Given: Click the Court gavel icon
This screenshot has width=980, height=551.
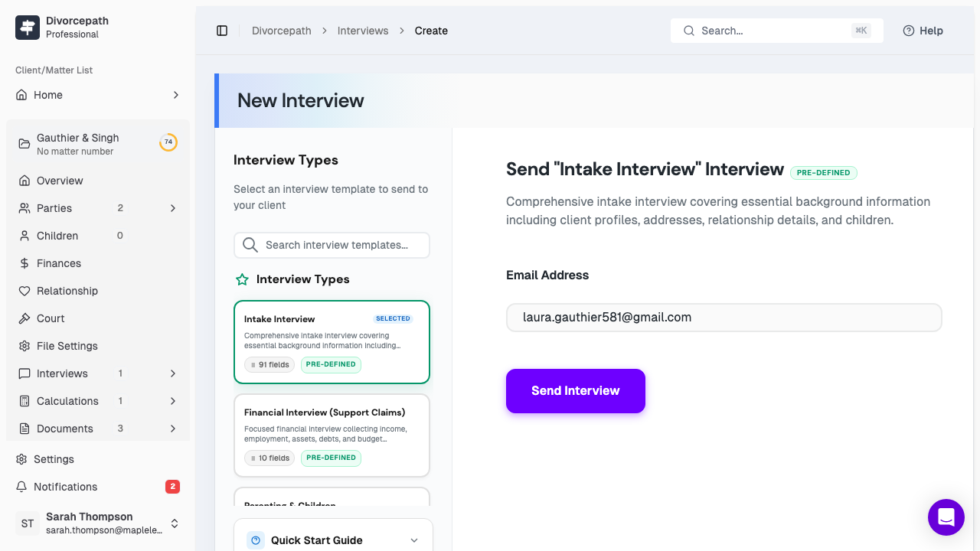Looking at the screenshot, I should pyautogui.click(x=24, y=318).
